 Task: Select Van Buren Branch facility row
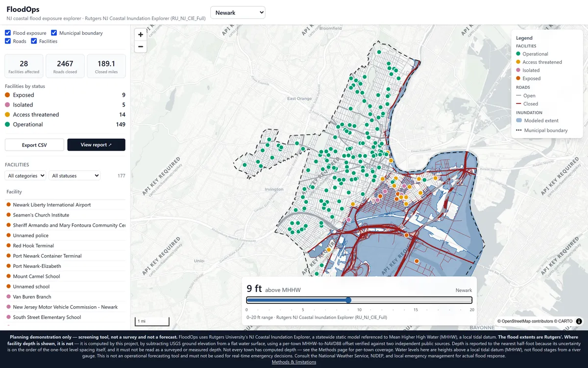(x=65, y=297)
